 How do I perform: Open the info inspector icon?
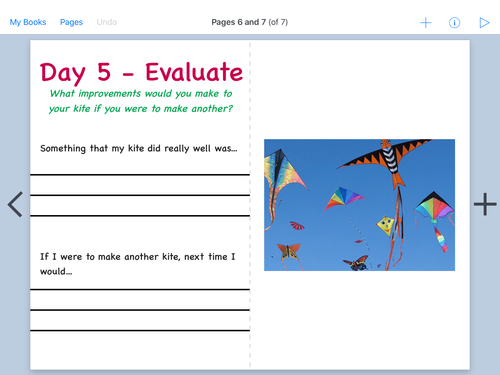pos(454,23)
